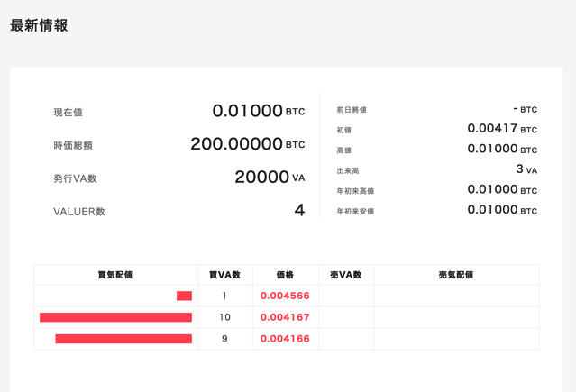
Task: Select the 初値 label
Action: pos(344,130)
